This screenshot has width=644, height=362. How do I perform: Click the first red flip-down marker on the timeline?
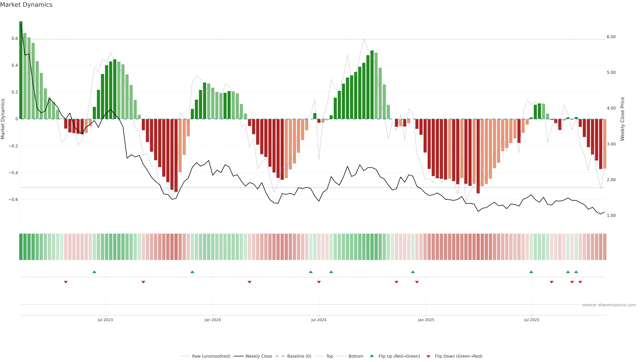66,282
